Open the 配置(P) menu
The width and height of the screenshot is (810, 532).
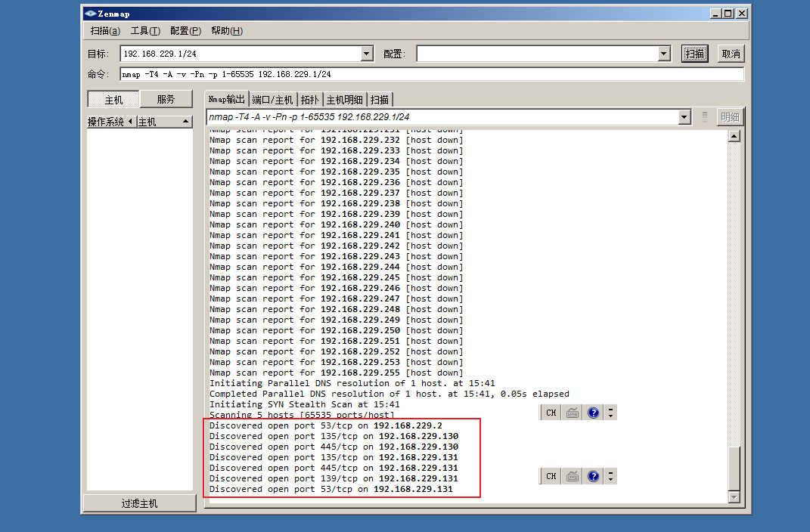tap(185, 31)
